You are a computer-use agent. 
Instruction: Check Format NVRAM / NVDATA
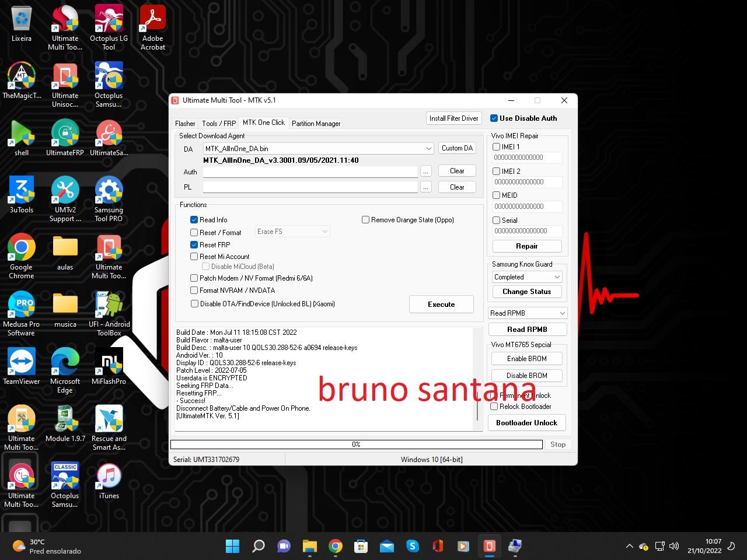(194, 290)
